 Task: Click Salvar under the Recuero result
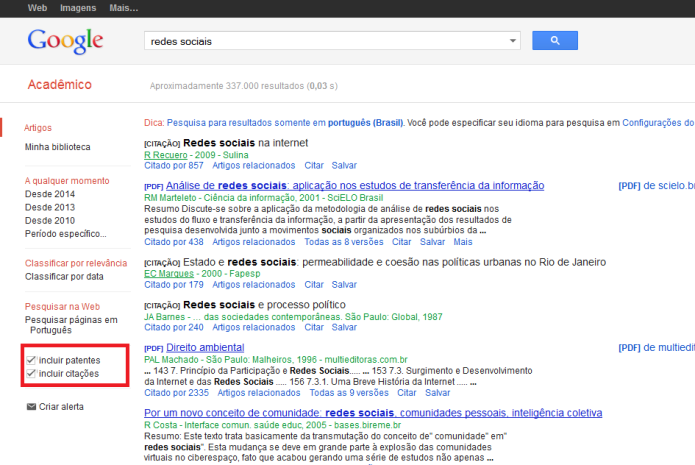344,165
